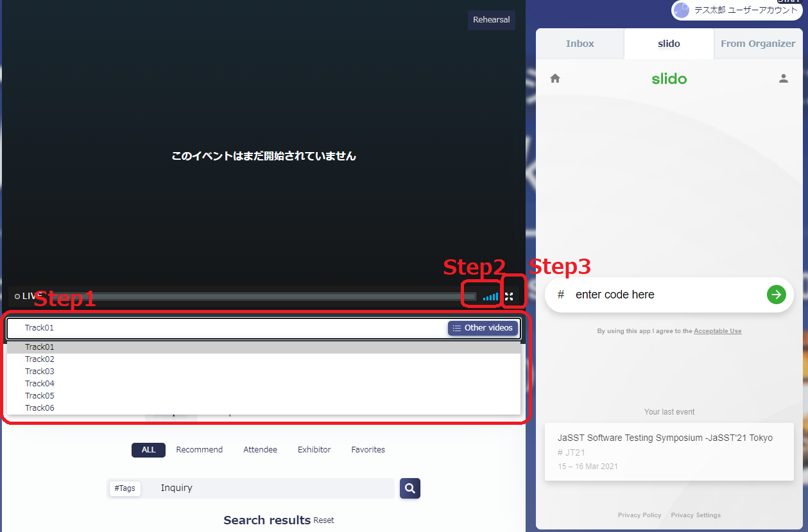The width and height of the screenshot is (808, 532).
Task: Open the From Organizer tab
Action: pos(757,44)
